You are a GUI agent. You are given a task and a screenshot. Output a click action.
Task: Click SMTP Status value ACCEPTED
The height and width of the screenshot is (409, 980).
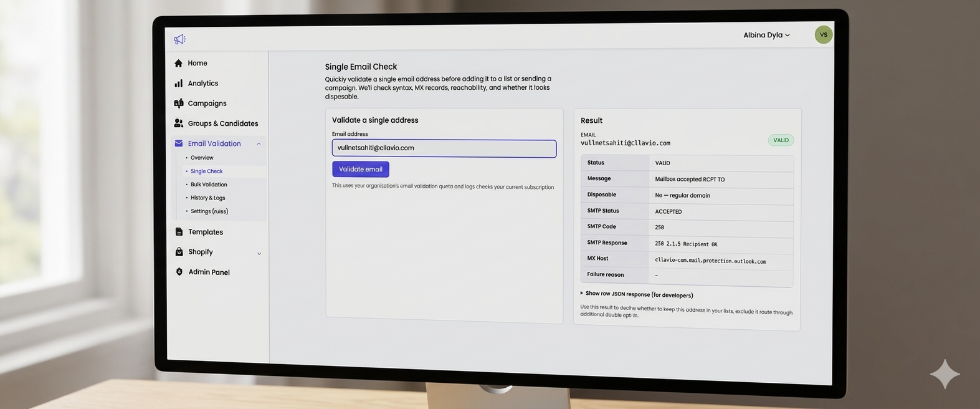(x=668, y=212)
